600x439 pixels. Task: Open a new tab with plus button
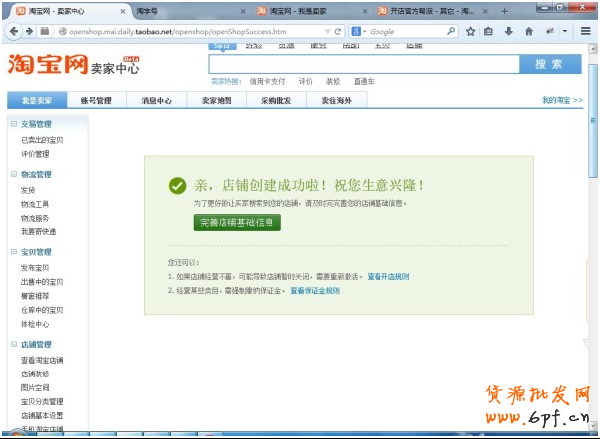point(504,11)
